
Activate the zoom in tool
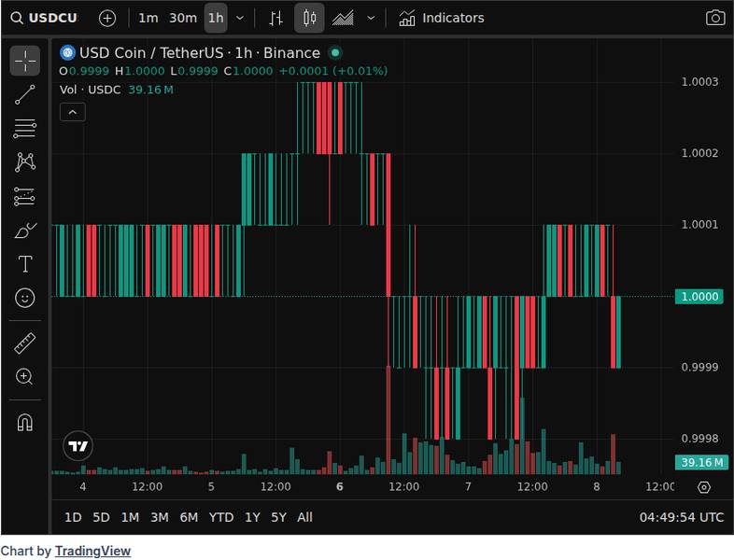click(x=25, y=377)
